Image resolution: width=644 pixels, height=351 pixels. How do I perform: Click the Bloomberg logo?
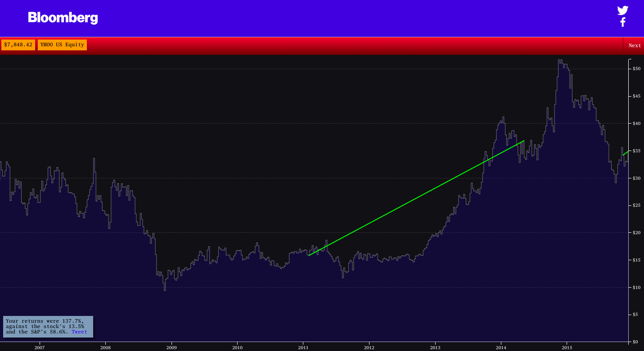63,18
